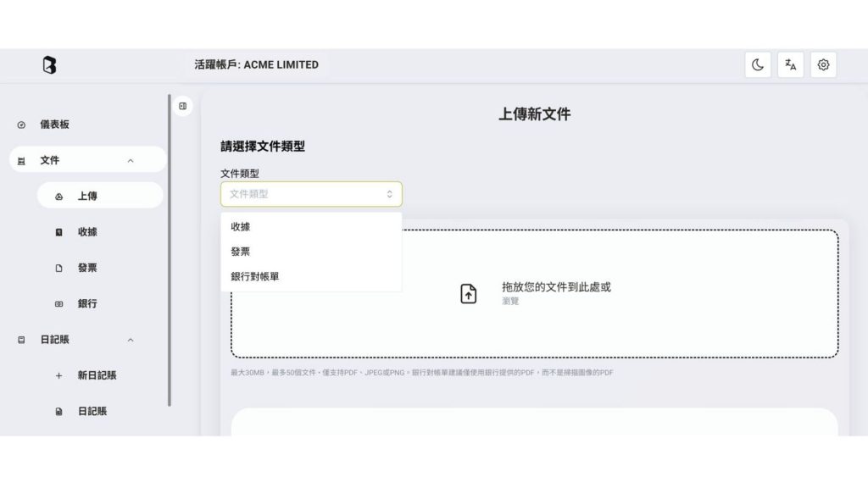
Task: Click the 收據 receipt icon in sidebar
Action: click(59, 232)
